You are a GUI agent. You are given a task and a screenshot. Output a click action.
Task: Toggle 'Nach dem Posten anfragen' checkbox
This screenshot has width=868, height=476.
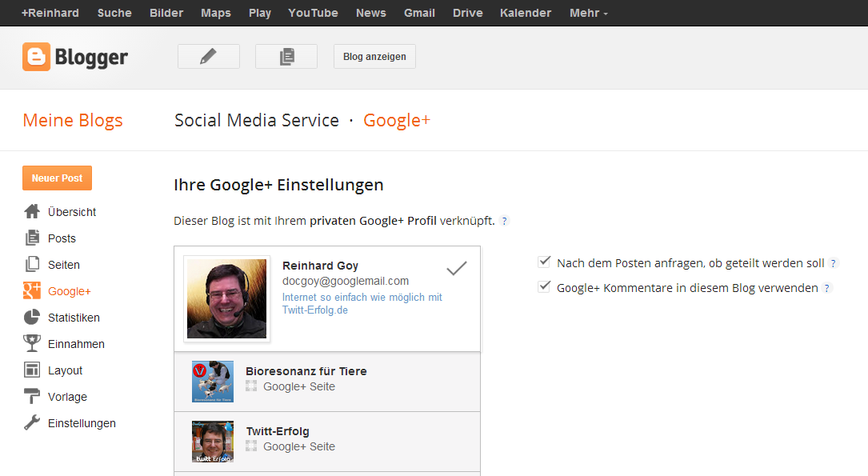coord(545,262)
